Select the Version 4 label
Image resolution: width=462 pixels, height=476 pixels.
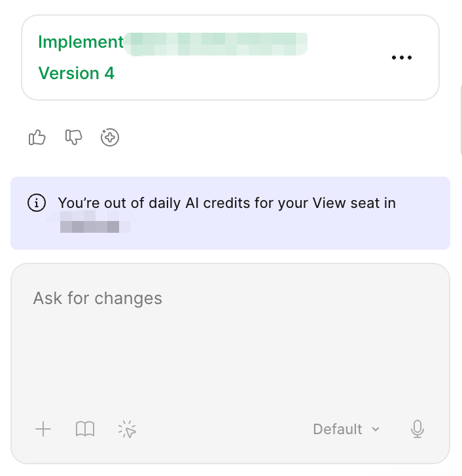point(77,73)
